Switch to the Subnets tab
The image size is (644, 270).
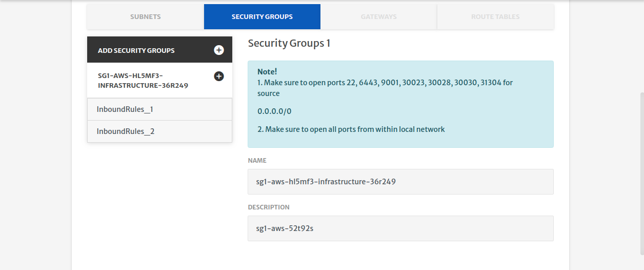click(146, 16)
